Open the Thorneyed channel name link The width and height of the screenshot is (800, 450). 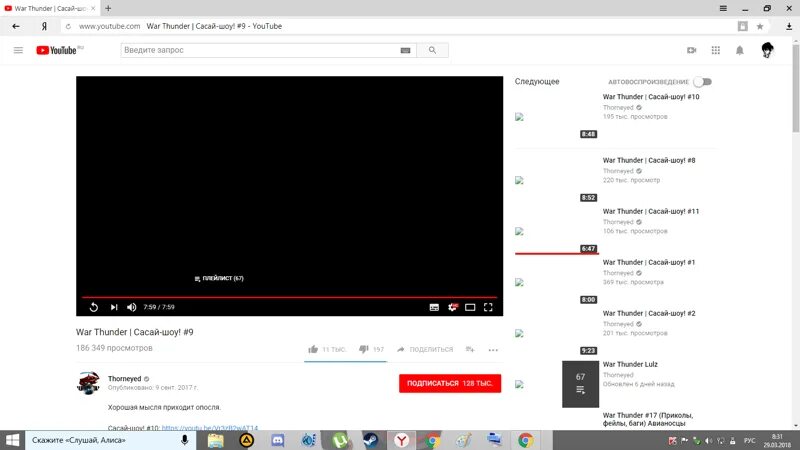pyautogui.click(x=124, y=379)
